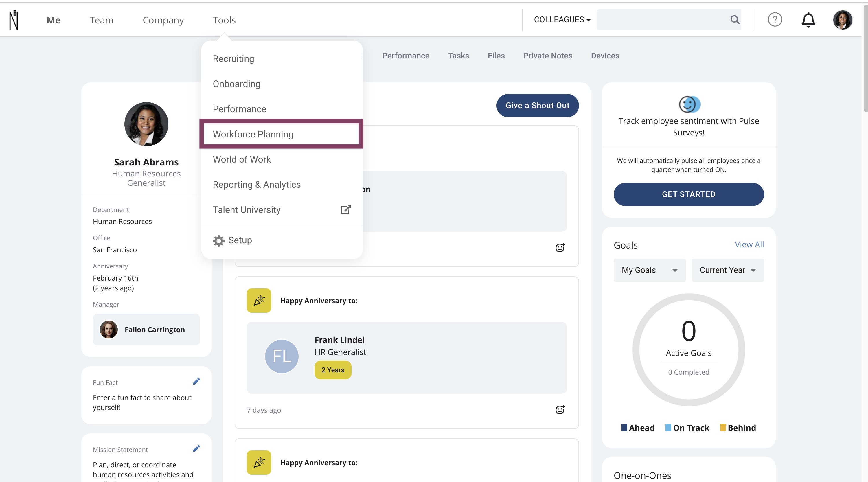Open the My Goals dropdown
The image size is (868, 482).
(x=649, y=270)
